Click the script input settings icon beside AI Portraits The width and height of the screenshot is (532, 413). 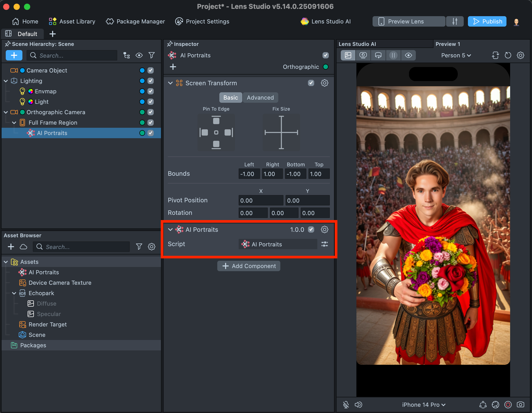[x=324, y=244]
